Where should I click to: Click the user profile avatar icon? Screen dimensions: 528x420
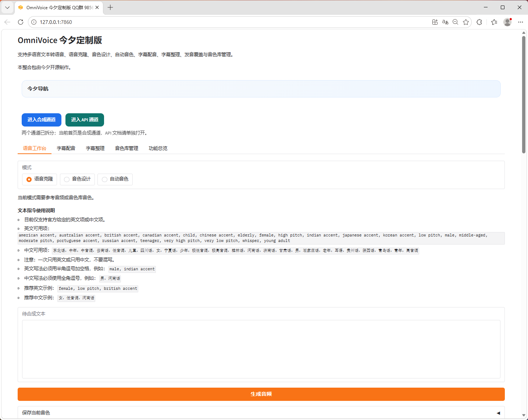click(507, 22)
